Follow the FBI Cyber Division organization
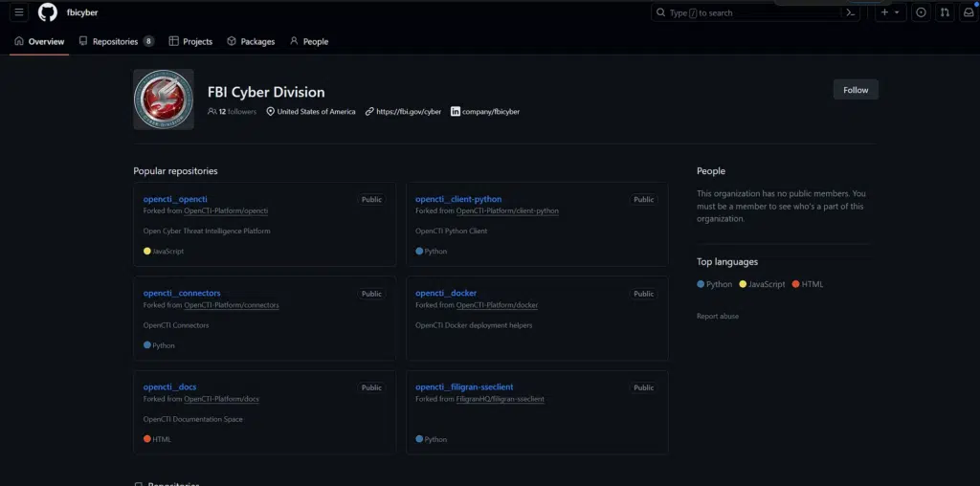This screenshot has height=486, width=980. click(x=856, y=90)
